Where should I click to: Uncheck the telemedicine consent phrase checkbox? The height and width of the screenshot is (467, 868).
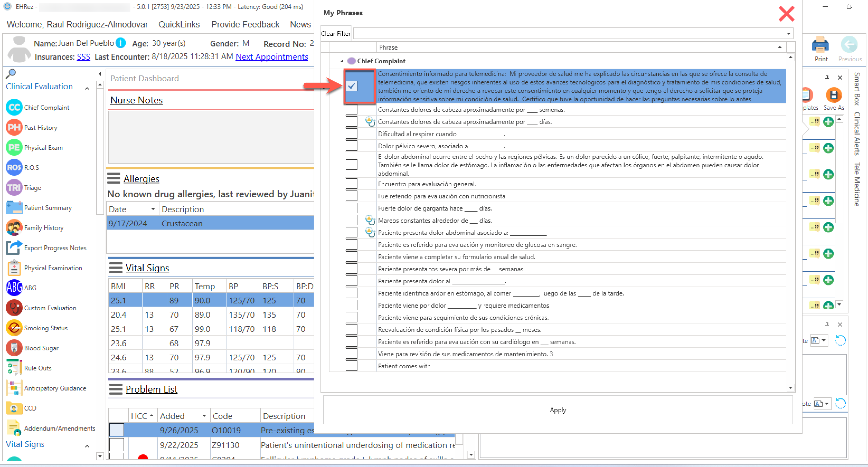tap(351, 86)
